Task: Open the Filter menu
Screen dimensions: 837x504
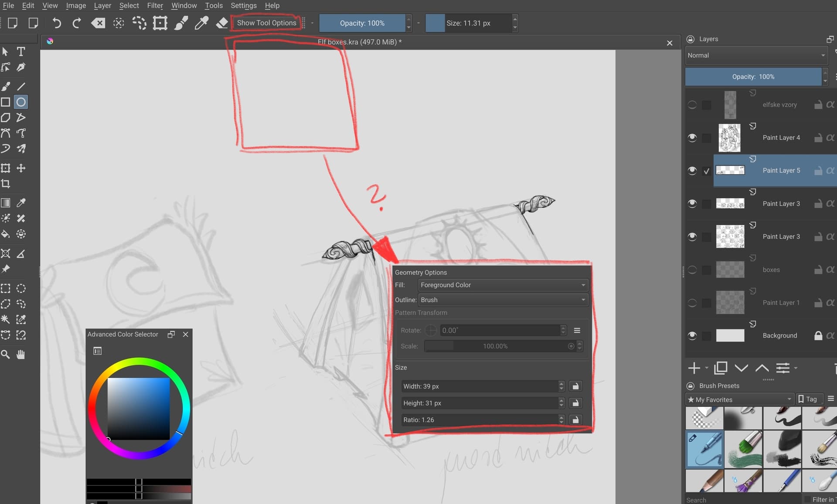Action: pyautogui.click(x=155, y=6)
